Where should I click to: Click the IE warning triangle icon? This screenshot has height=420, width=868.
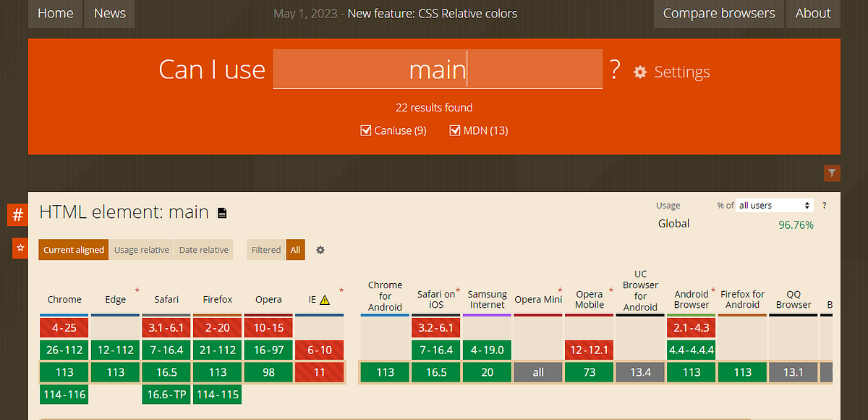325,298
